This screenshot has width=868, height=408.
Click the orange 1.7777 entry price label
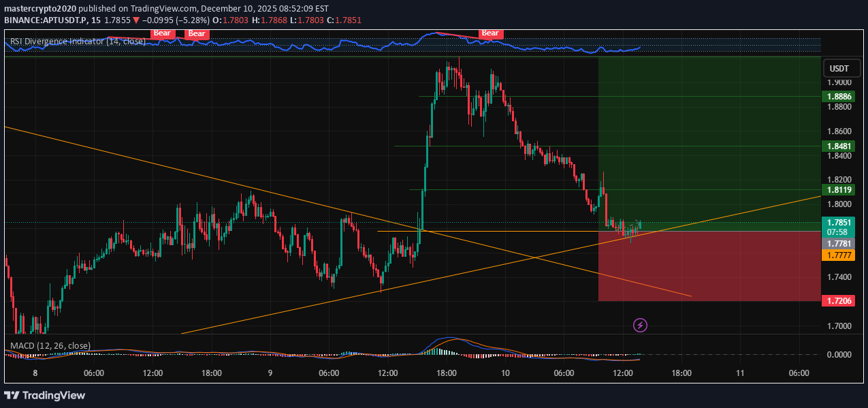click(x=838, y=255)
